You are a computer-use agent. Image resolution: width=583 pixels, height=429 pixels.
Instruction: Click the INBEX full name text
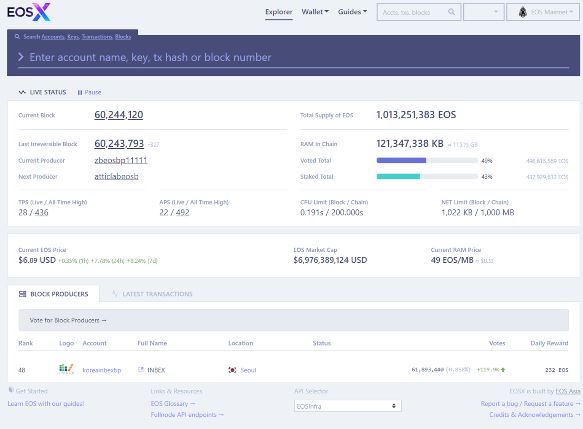click(156, 370)
